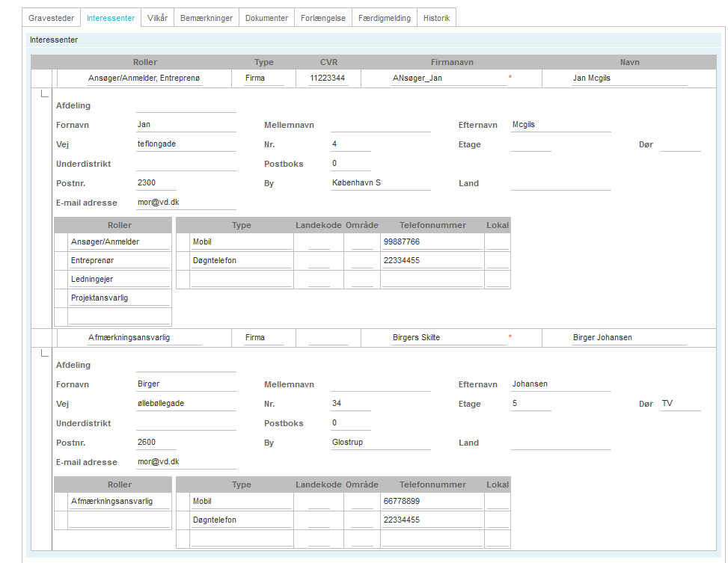The height and width of the screenshot is (563, 728).
Task: Collapse details under the Birger Johansen row
Action: click(x=44, y=354)
